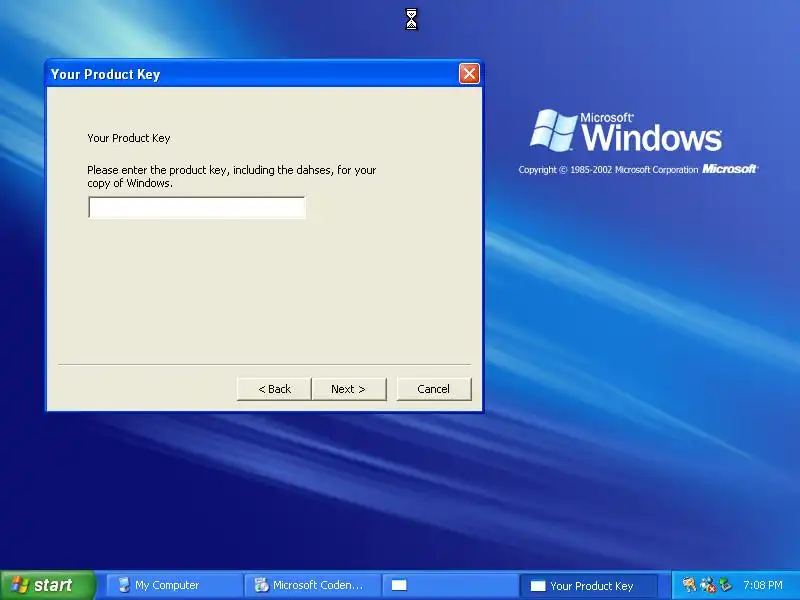Image resolution: width=800 pixels, height=600 pixels.
Task: Select Your Product Key taskbar button
Action: [588, 586]
